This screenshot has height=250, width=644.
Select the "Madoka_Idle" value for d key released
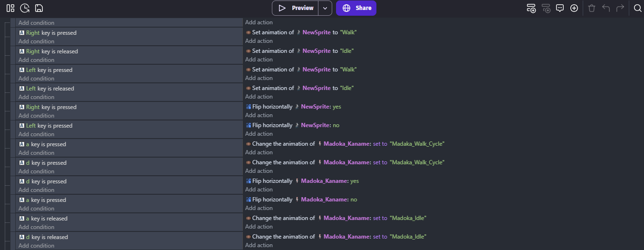(408, 237)
